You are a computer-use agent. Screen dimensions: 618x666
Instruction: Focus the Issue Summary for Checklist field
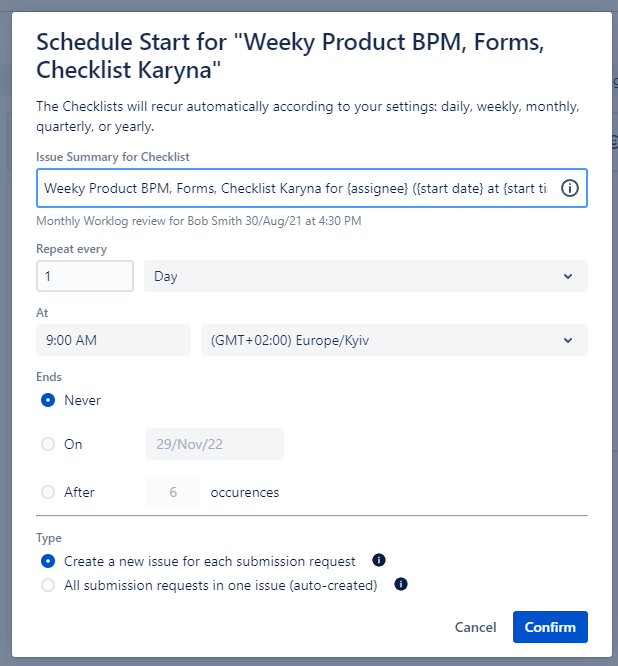tap(312, 188)
